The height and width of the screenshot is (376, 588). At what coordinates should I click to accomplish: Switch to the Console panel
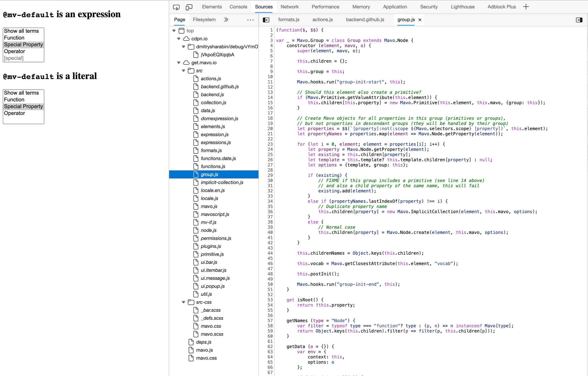coord(238,7)
